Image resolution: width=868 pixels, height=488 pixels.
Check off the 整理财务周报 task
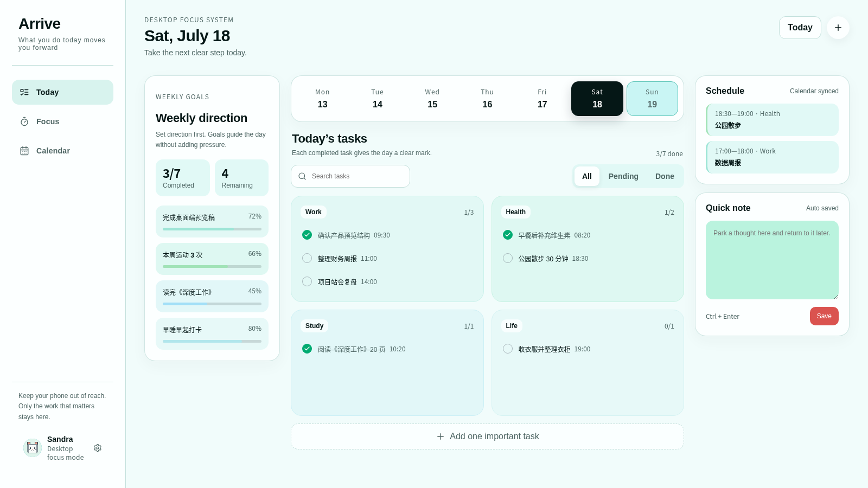[x=307, y=258]
